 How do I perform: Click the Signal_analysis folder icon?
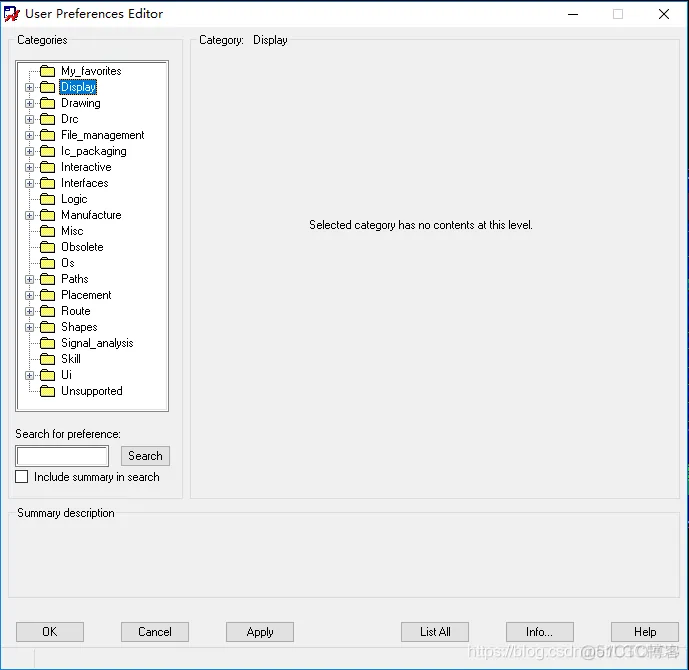(x=47, y=343)
